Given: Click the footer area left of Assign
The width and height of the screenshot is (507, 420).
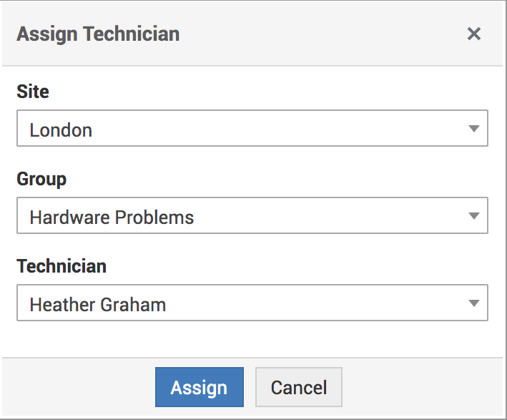Looking at the screenshot, I should (x=79, y=387).
